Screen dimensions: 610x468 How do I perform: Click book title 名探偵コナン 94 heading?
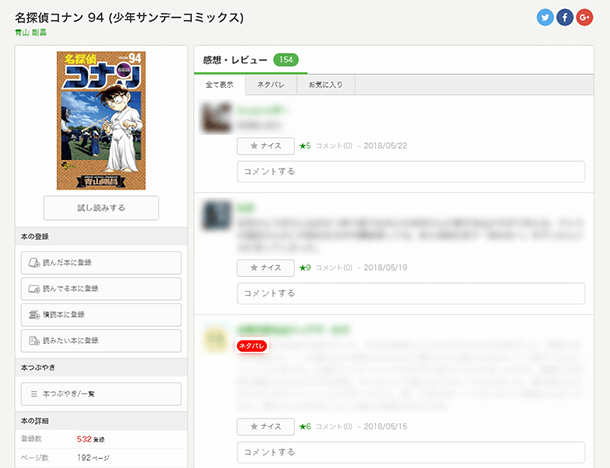pyautogui.click(x=129, y=18)
